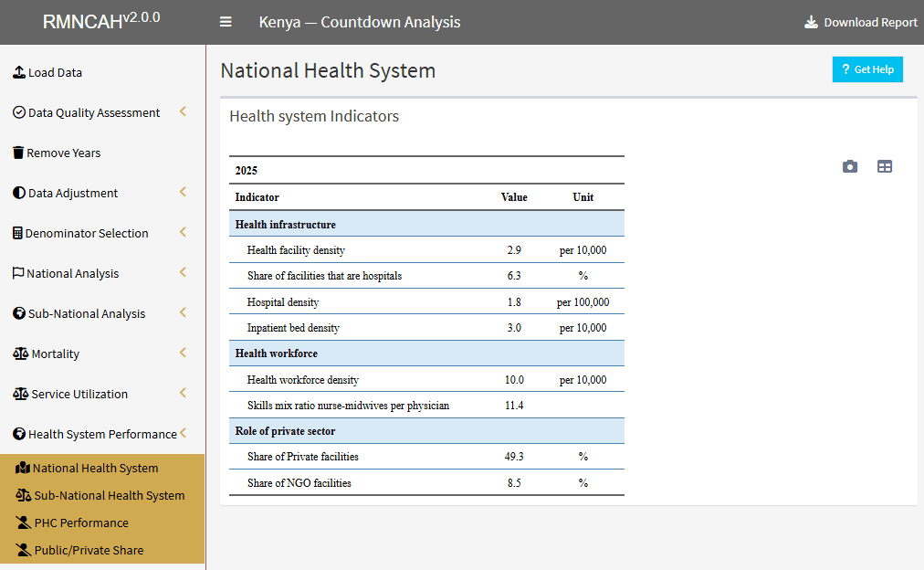Open the Mortality menu label
The image size is (924, 570).
(x=55, y=354)
